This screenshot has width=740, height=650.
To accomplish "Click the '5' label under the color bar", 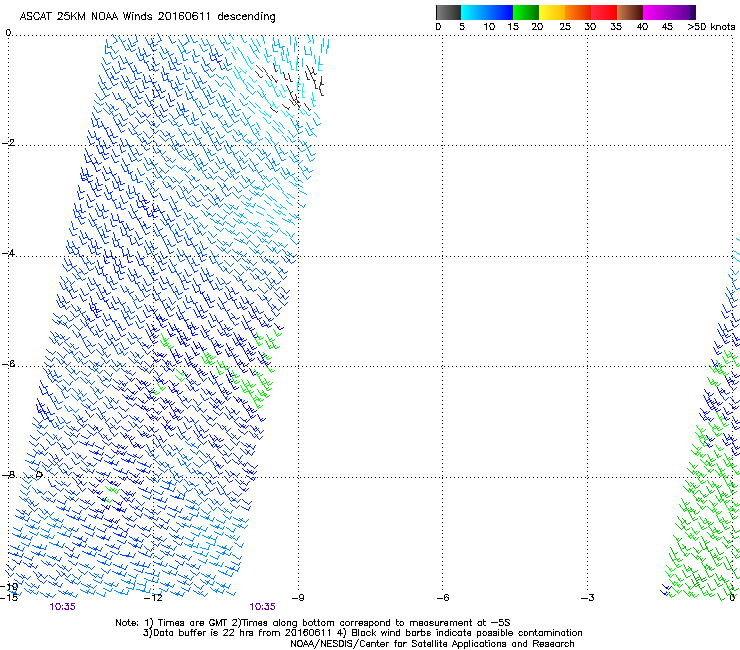I will [462, 27].
